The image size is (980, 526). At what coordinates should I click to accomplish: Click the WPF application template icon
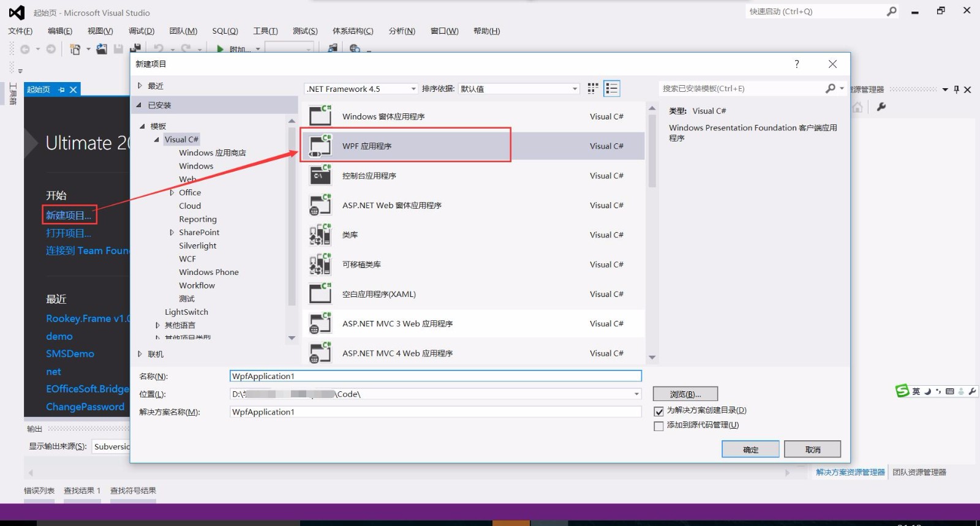pyautogui.click(x=320, y=146)
